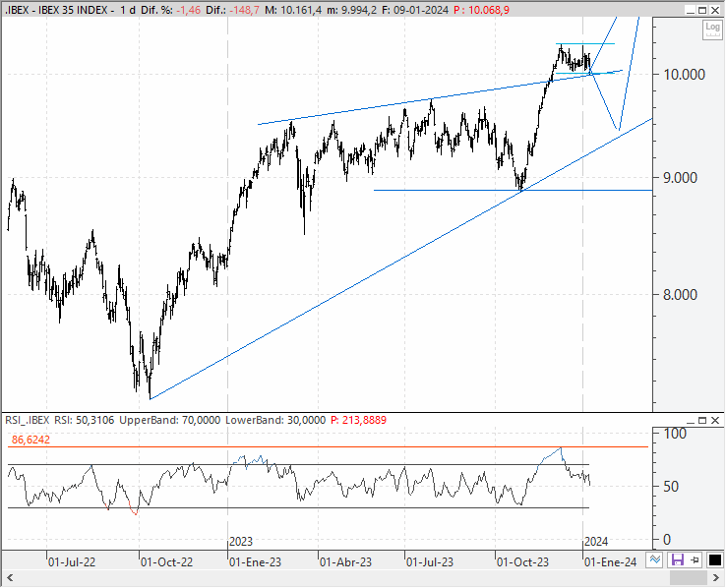Click the '100' RSI axis label
Image resolution: width=726 pixels, height=588 pixels.
tap(675, 434)
